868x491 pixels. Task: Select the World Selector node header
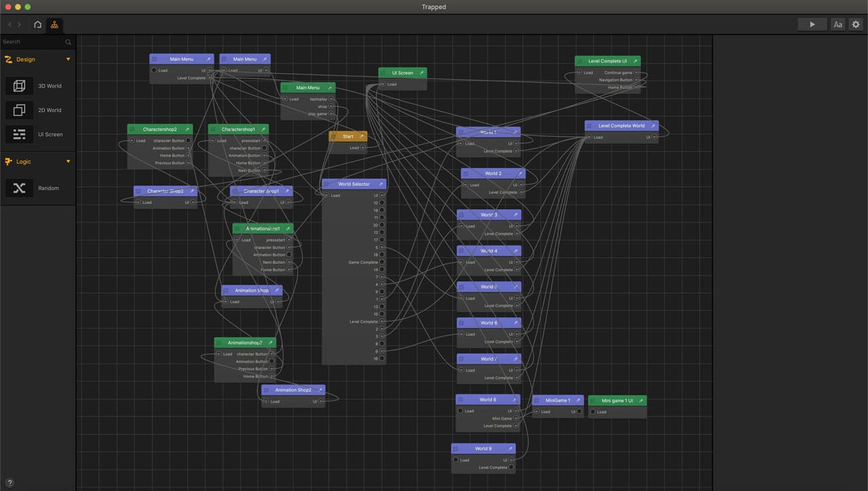pyautogui.click(x=354, y=184)
